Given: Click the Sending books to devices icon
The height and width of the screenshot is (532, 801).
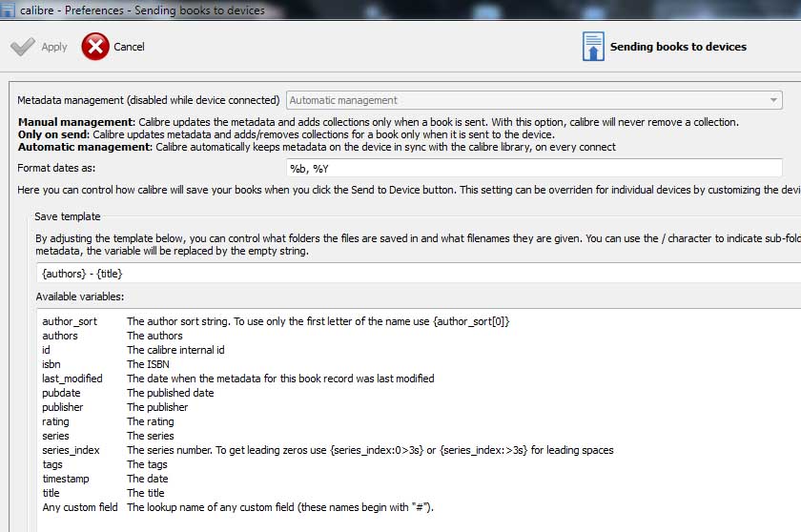Looking at the screenshot, I should 593,47.
